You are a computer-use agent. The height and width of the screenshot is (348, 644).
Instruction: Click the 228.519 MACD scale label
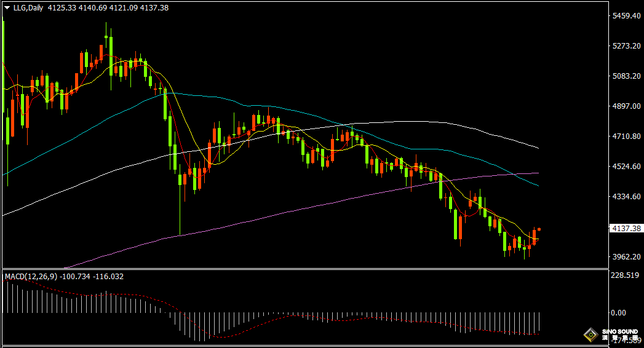coord(625,275)
